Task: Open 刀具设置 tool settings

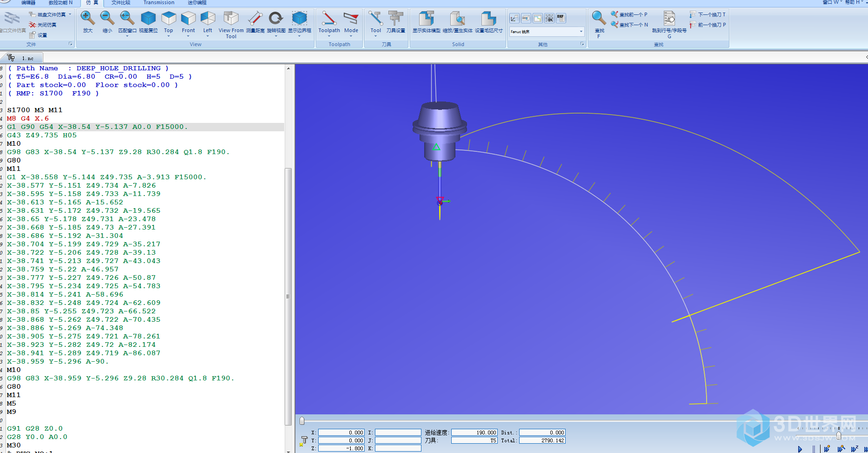Action: pos(395,19)
